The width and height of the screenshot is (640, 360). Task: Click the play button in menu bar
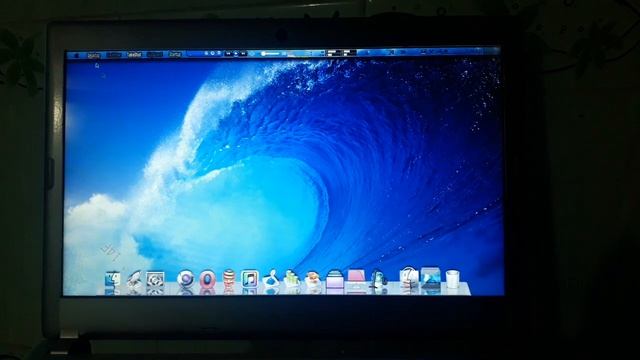click(236, 53)
